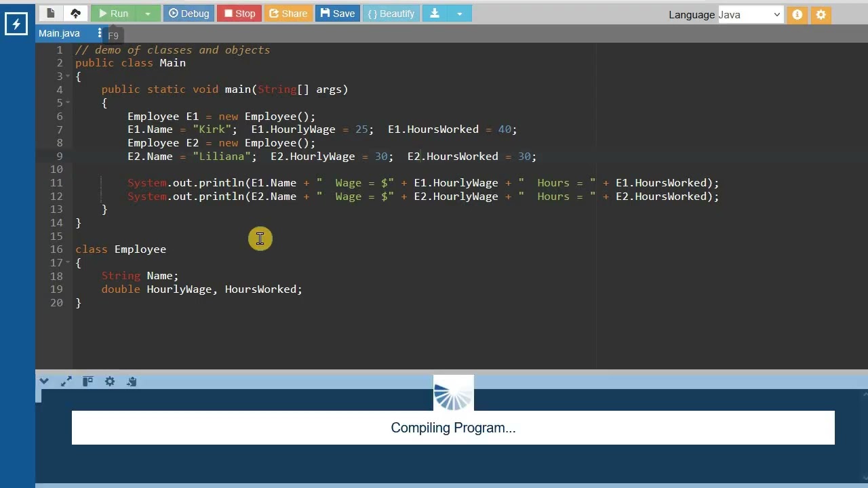Viewport: 868px width, 488px height.
Task: Run the program
Action: point(113,13)
